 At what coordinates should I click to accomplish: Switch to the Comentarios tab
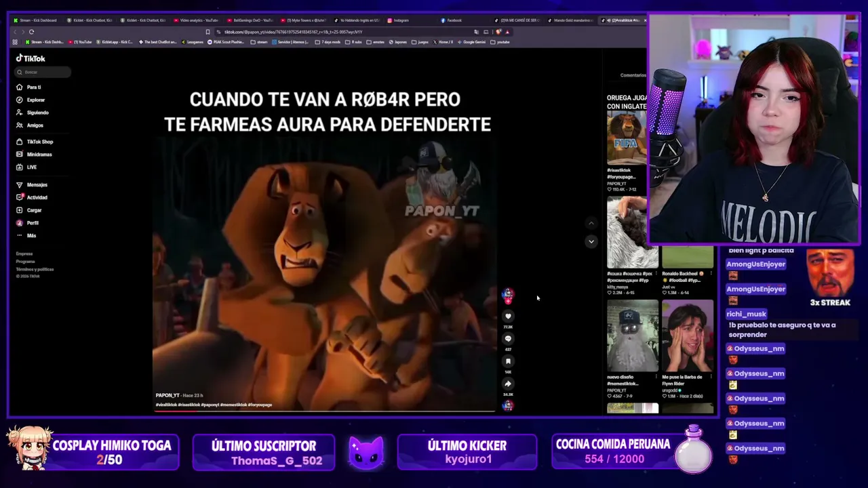633,75
